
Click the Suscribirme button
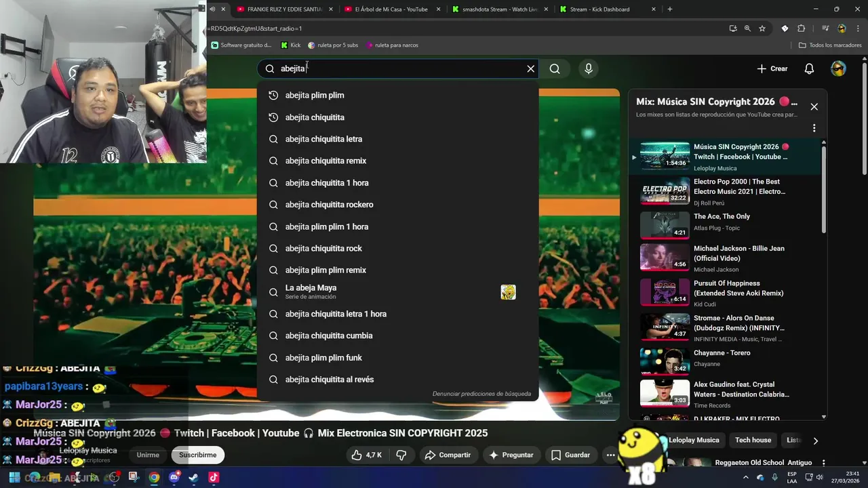(x=197, y=455)
